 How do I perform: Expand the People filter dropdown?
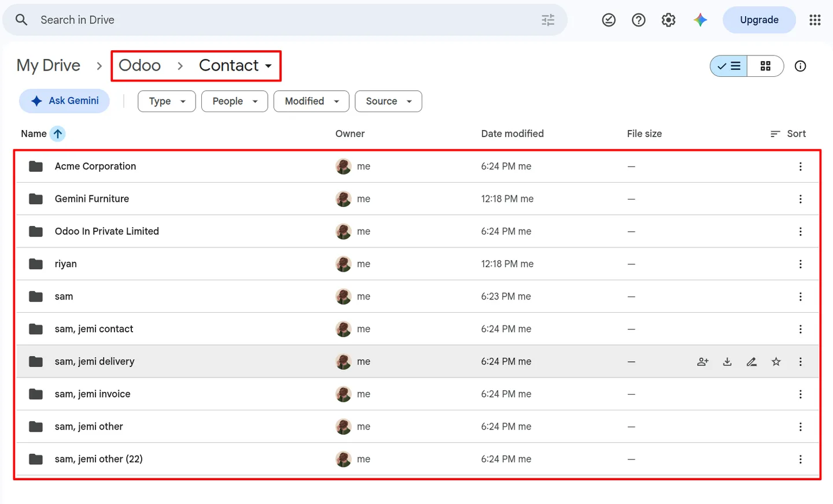pyautogui.click(x=234, y=102)
